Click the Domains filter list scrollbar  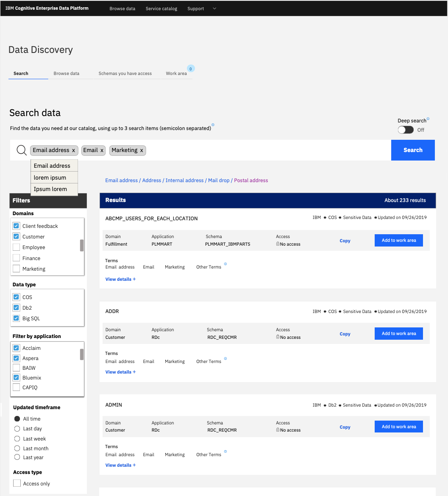[82, 245]
